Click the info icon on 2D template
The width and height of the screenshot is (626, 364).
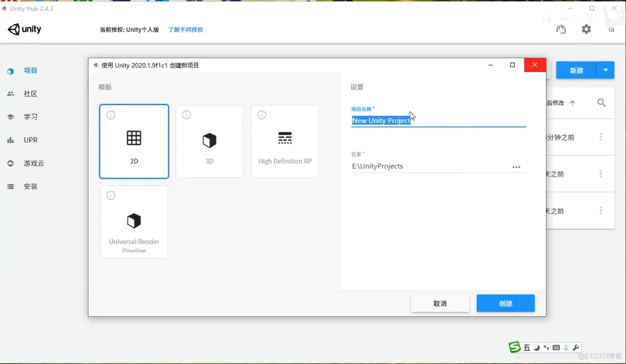click(x=111, y=115)
